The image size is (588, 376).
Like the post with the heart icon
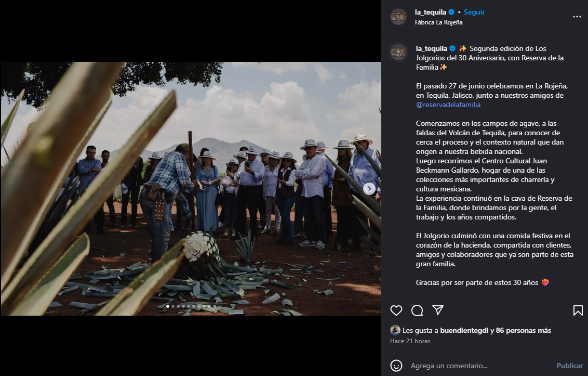[396, 310]
